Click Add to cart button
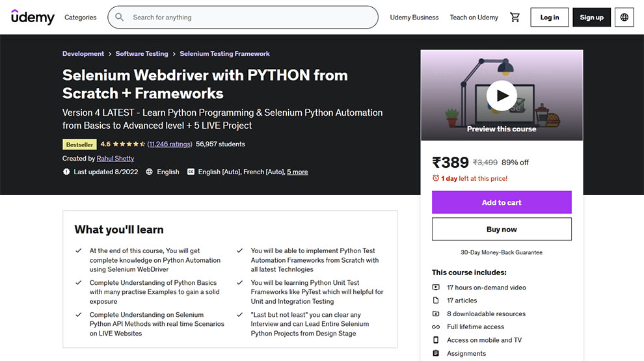This screenshot has height=361, width=644. [x=502, y=202]
